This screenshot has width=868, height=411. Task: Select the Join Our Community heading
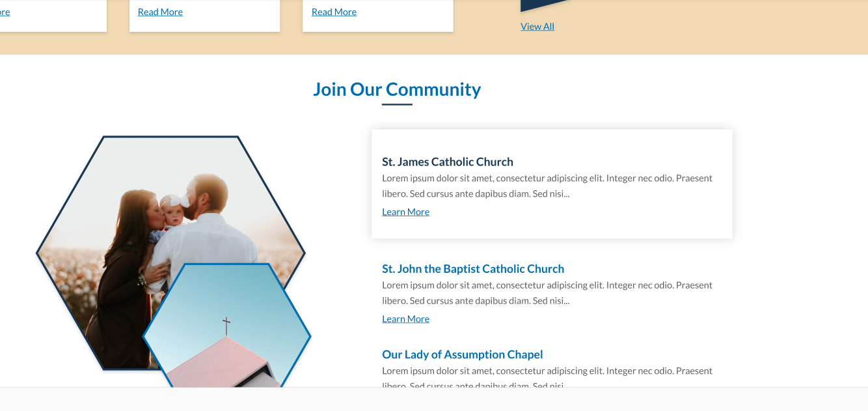click(397, 89)
